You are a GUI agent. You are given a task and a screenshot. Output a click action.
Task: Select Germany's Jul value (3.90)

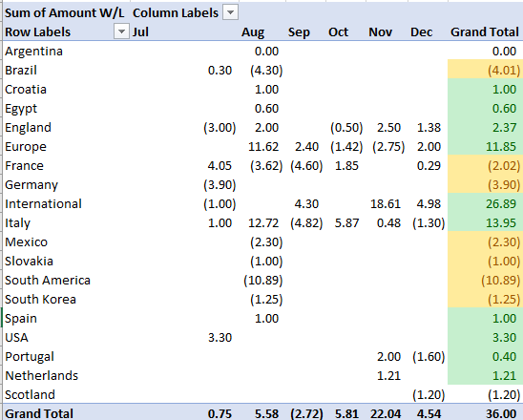tap(220, 184)
